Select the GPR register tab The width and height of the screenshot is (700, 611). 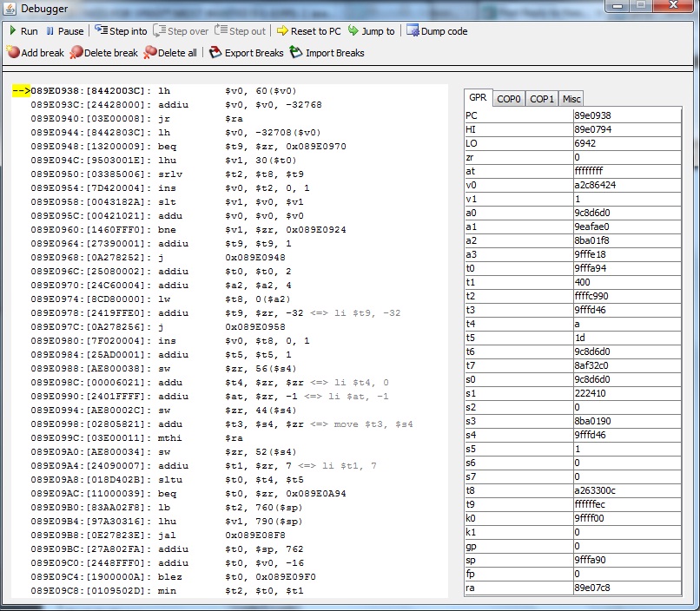(478, 98)
